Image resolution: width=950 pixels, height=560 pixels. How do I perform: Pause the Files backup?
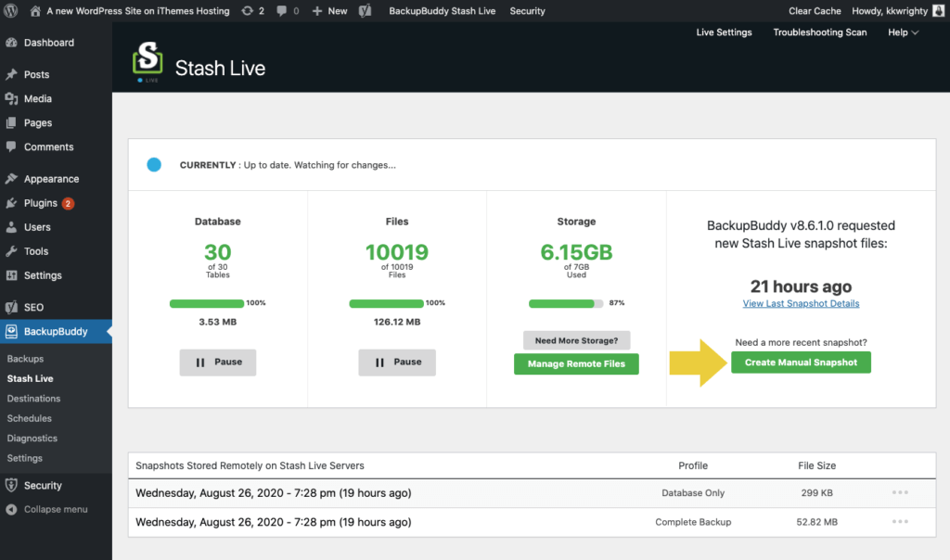point(397,362)
